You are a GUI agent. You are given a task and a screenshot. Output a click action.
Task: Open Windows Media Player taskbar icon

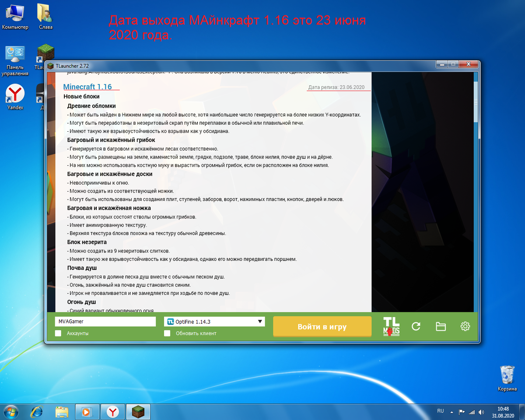87,412
